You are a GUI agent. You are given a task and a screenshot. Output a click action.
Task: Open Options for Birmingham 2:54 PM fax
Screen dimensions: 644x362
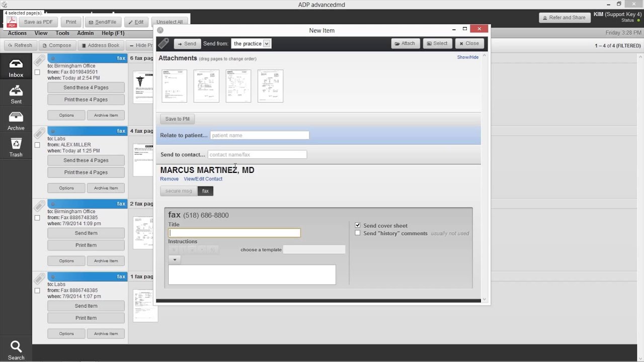tap(66, 115)
